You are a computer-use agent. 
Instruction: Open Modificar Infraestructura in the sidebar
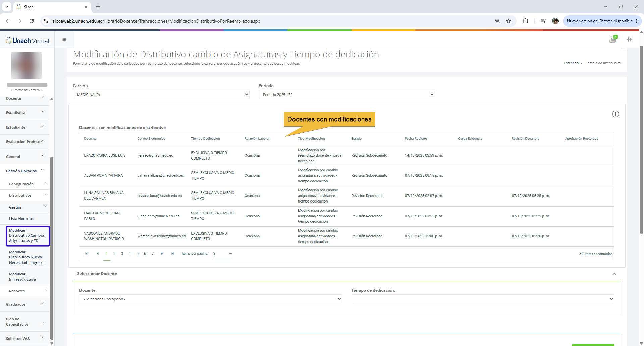[22, 277]
